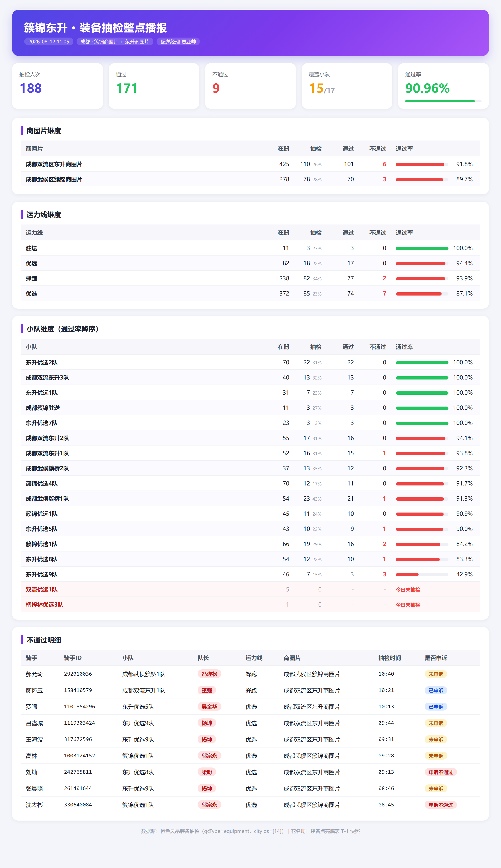Select the 覆盖小队 figure 15/17
The image size is (501, 868).
[x=322, y=88]
